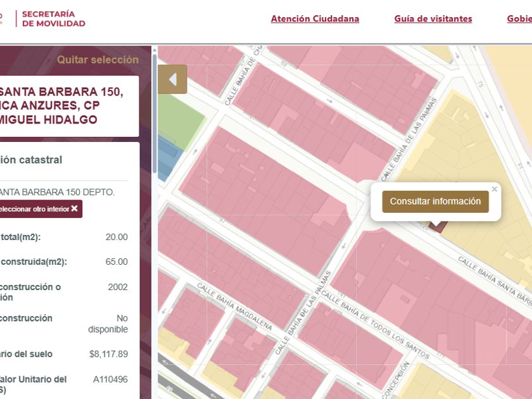Click Quitar selección in the panel
Viewport: 532px width, 399px height.
pos(98,60)
